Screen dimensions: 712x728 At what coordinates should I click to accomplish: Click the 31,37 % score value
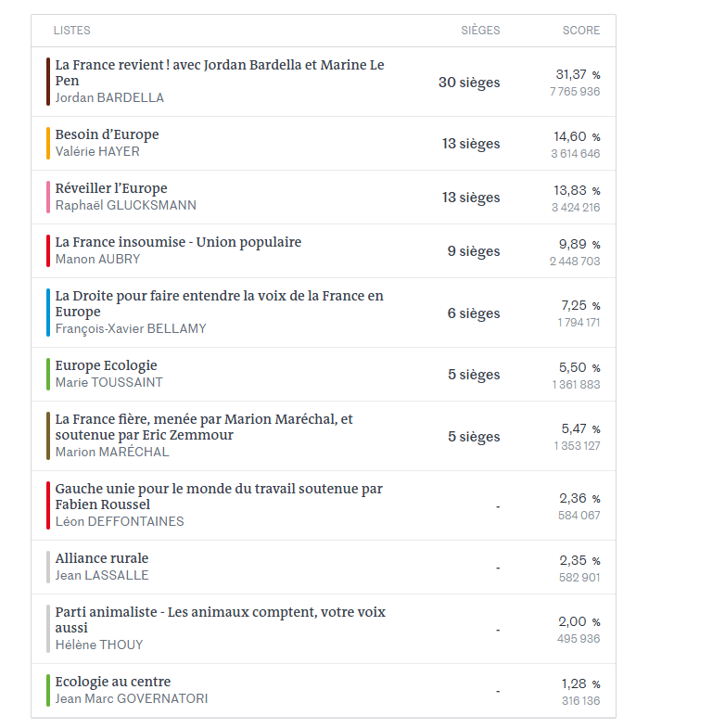tap(578, 74)
